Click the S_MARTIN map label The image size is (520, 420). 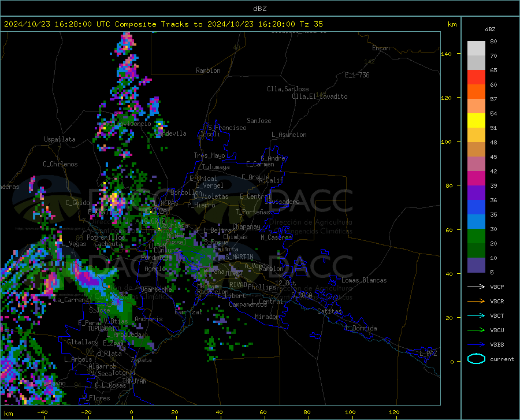coord(239,257)
